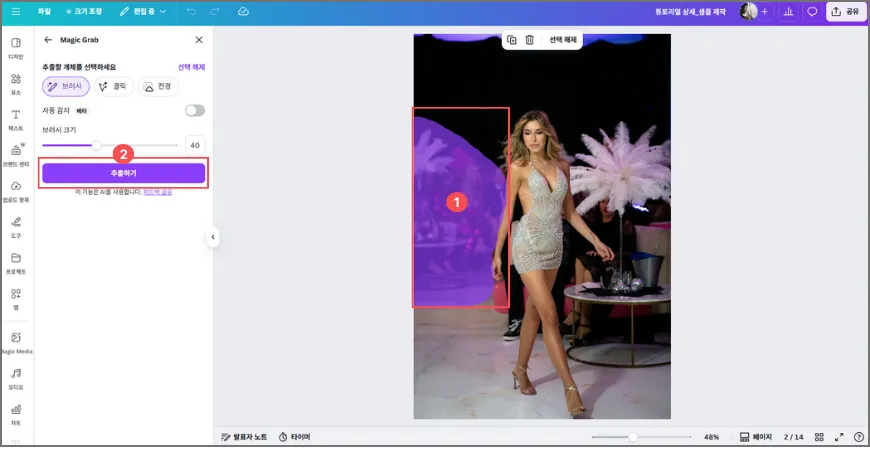Click the design title 튜토리얼 상세_샘플 제작
The height and width of the screenshot is (451, 870).
[x=690, y=12]
